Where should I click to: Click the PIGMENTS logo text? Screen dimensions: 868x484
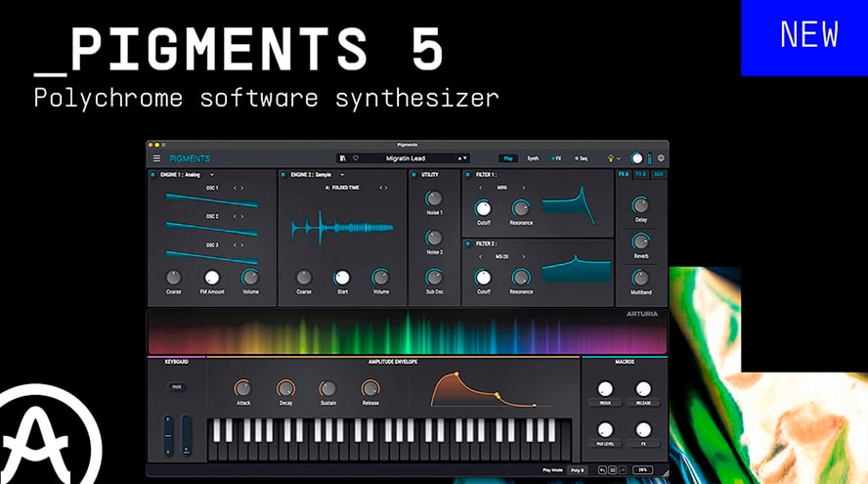click(x=190, y=159)
